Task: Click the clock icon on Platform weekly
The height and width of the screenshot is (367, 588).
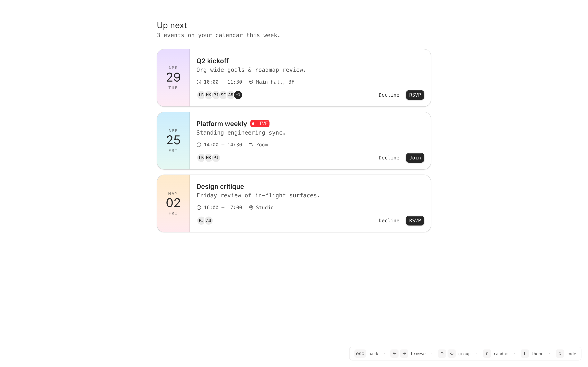Action: 199,145
